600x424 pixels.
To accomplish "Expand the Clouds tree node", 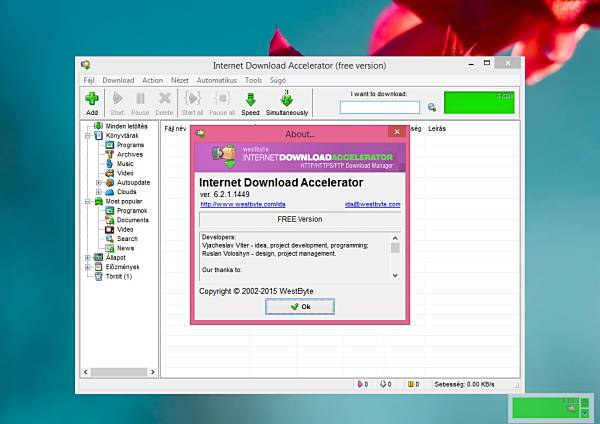I will click(x=99, y=192).
